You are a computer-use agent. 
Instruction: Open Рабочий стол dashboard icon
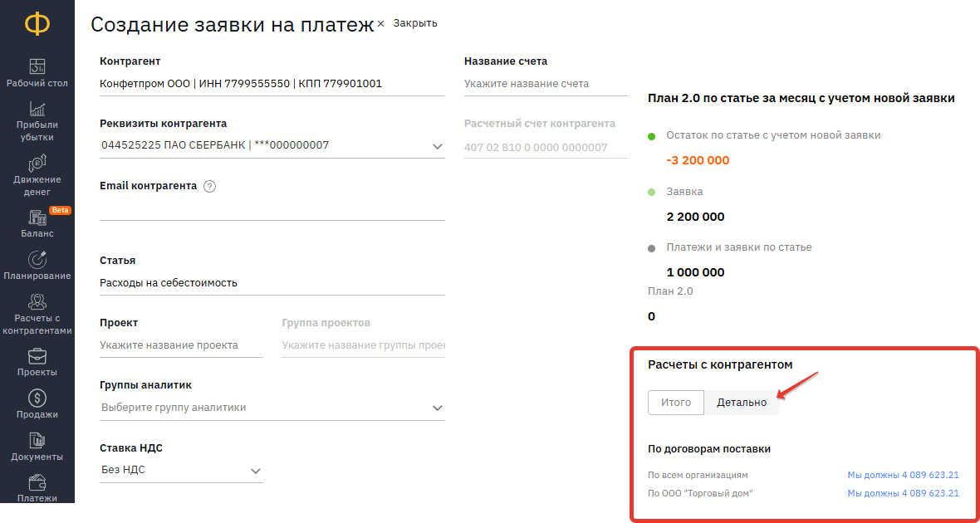[37, 66]
